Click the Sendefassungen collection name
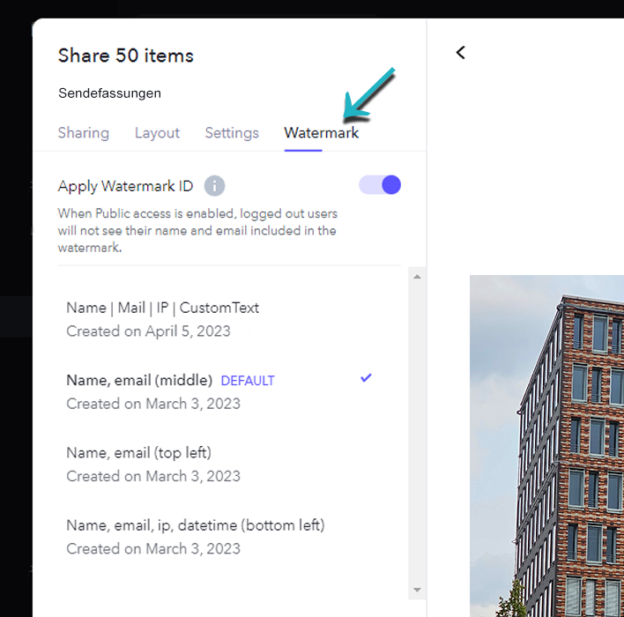Image resolution: width=624 pixels, height=617 pixels. [x=109, y=93]
